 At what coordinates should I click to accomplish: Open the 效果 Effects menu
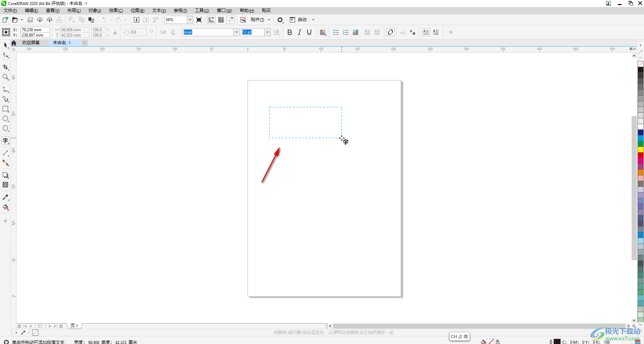click(x=116, y=10)
